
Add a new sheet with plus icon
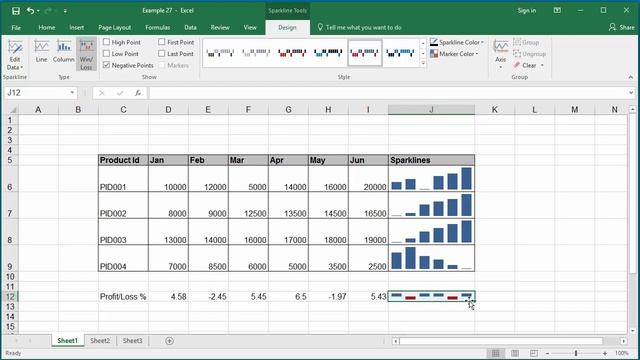[x=169, y=341]
